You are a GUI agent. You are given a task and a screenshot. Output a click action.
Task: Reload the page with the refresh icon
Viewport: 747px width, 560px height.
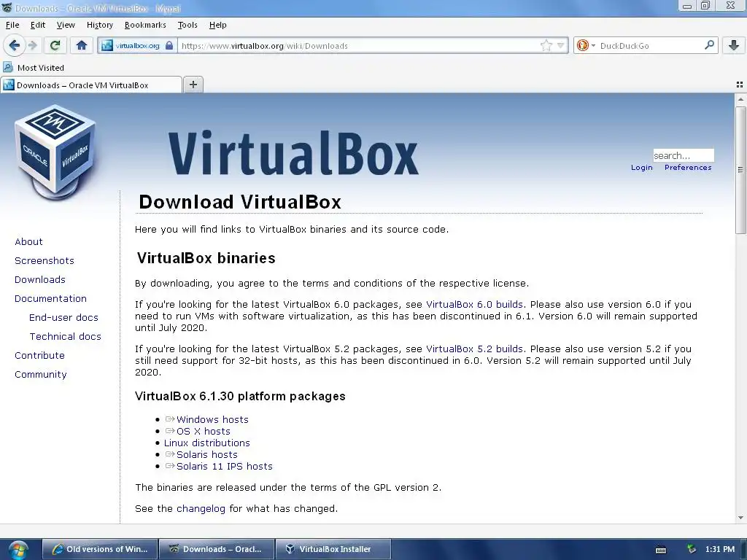click(55, 46)
